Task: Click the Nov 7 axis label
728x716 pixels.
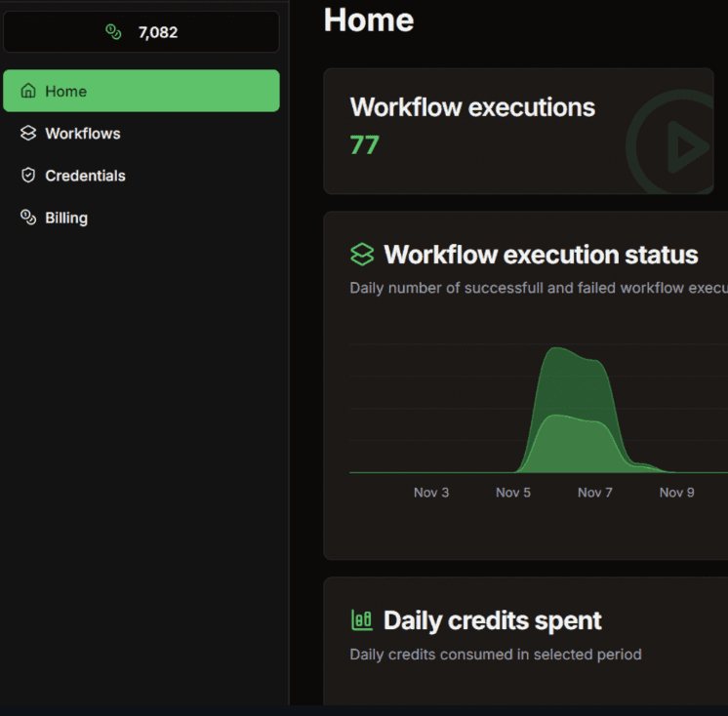Action: (595, 493)
